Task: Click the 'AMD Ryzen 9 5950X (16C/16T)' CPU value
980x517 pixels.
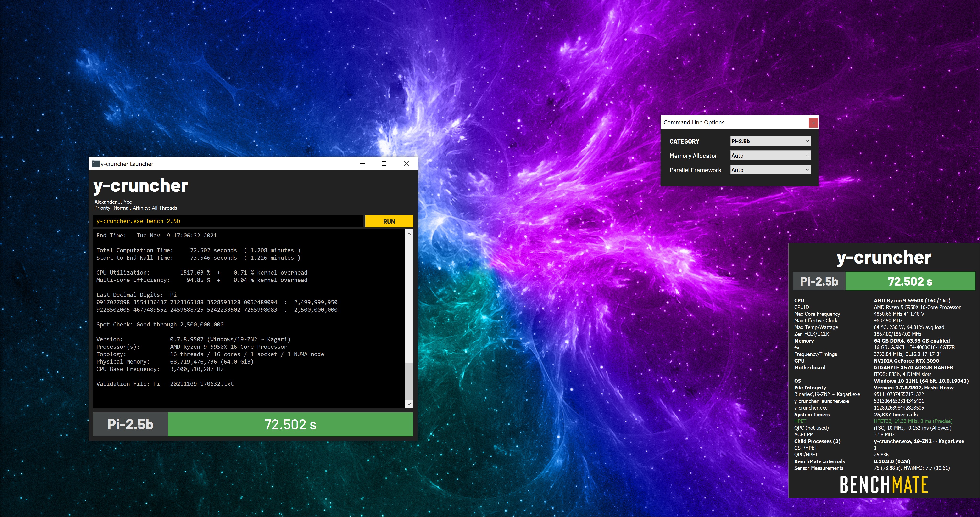Action: pyautogui.click(x=912, y=301)
